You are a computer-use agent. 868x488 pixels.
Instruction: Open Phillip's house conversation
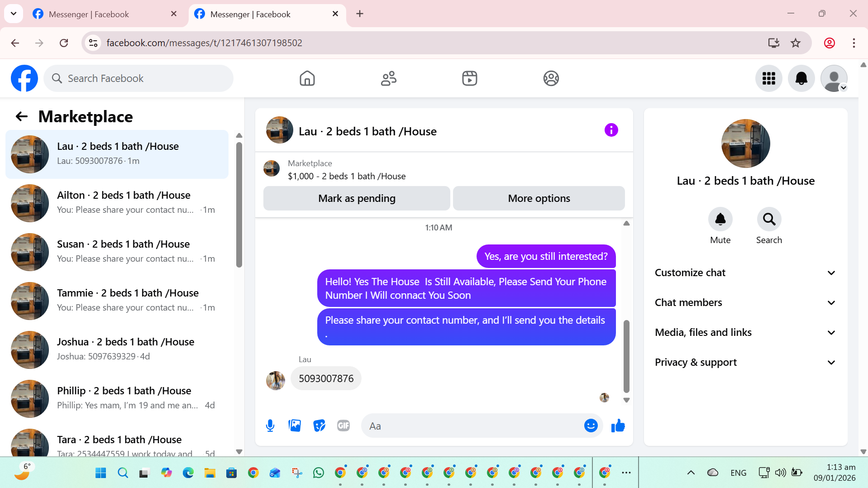pos(117,399)
